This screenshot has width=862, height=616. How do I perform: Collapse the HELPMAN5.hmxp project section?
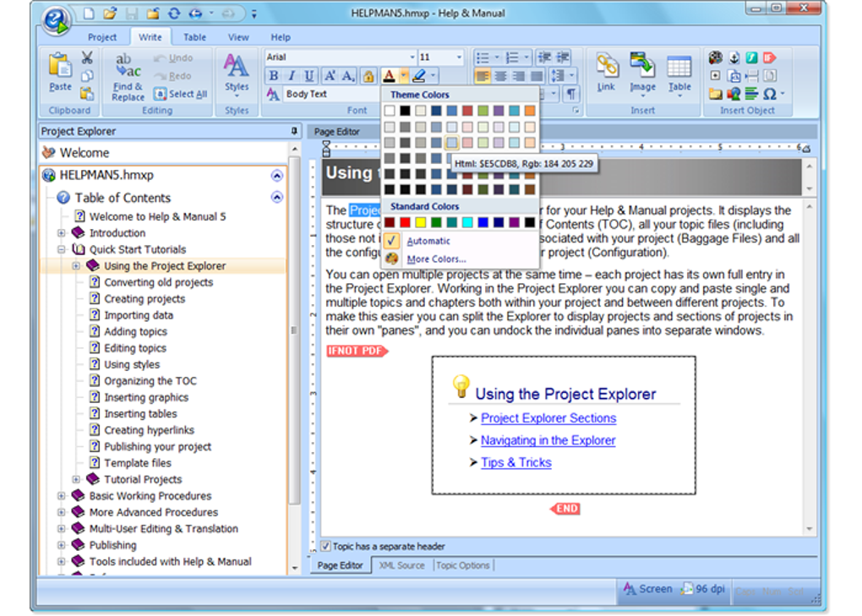point(277,176)
